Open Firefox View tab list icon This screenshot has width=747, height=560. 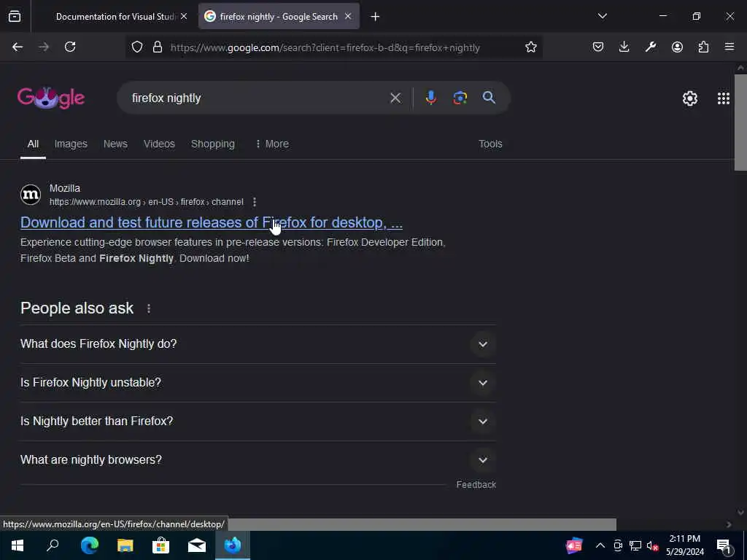point(15,17)
